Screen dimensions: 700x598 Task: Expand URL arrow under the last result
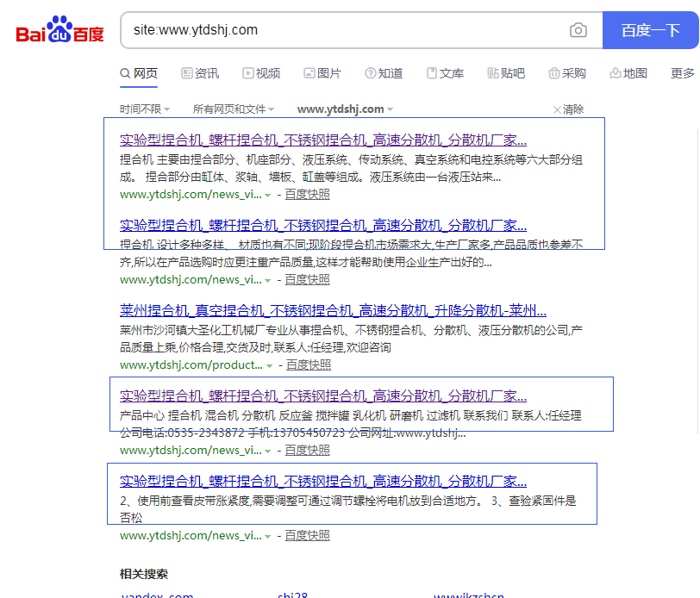pos(268,537)
